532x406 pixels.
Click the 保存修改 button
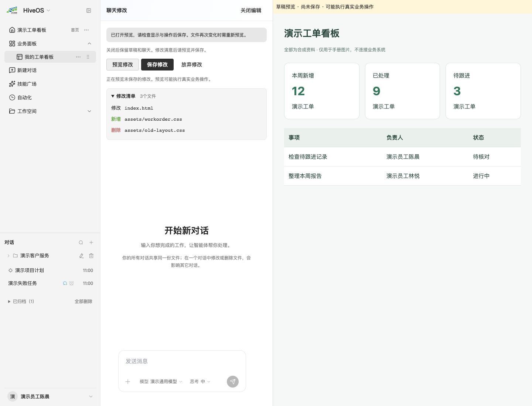tap(157, 65)
